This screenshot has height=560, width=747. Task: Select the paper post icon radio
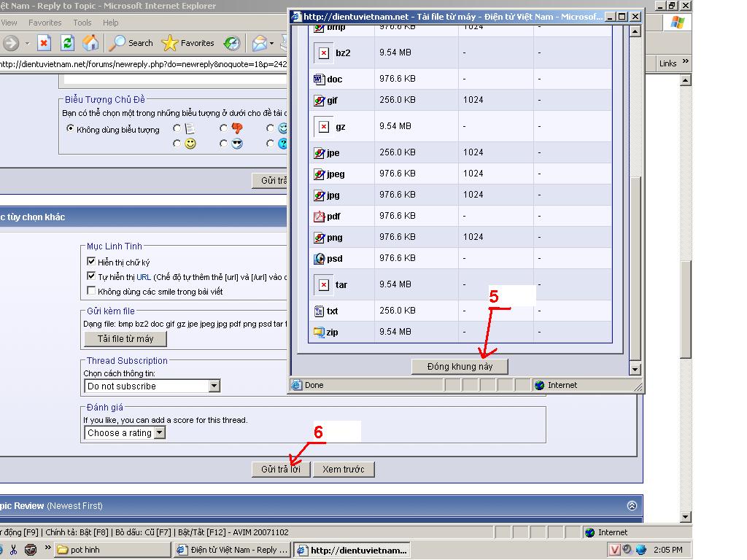pos(177,128)
